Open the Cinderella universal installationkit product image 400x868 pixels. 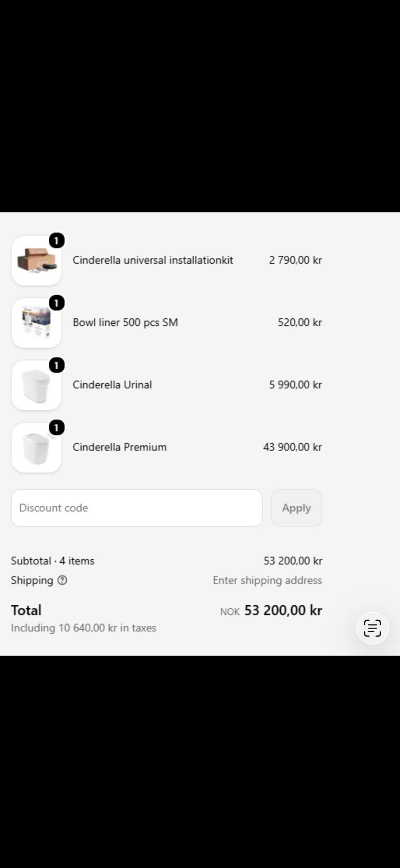pyautogui.click(x=37, y=261)
